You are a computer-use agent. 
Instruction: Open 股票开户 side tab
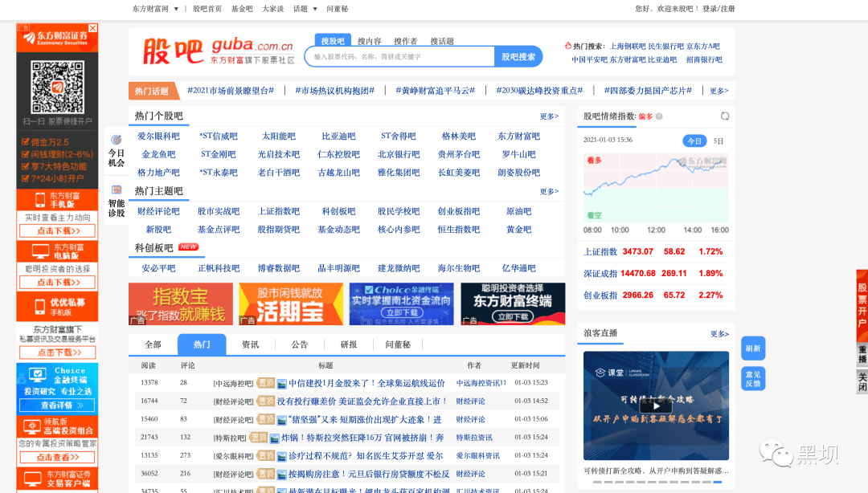862,305
